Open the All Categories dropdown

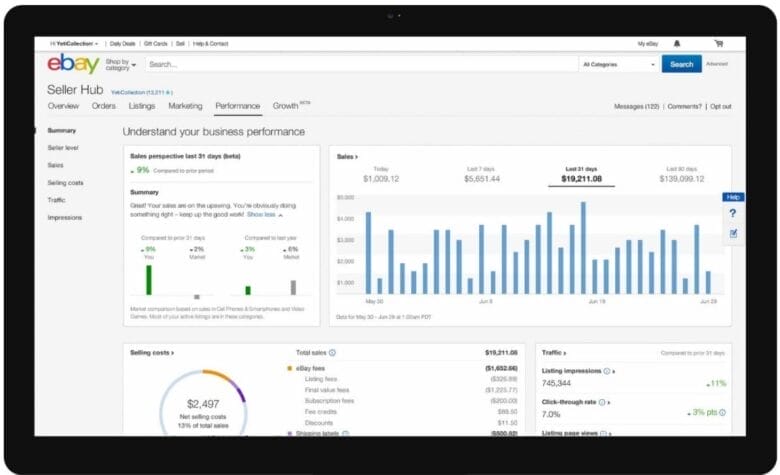(x=618, y=64)
